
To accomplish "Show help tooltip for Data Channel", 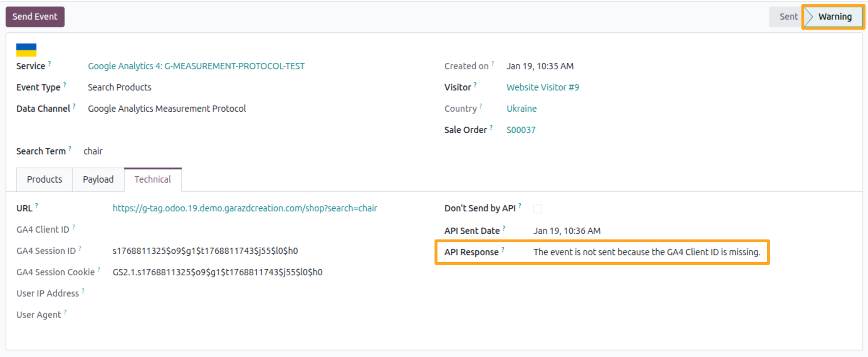I will (74, 106).
